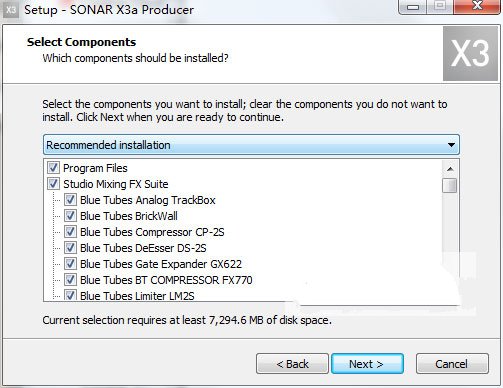503x388 pixels.
Task: Uncheck Blue Tubes Gate Expander GX622
Action: tap(70, 264)
